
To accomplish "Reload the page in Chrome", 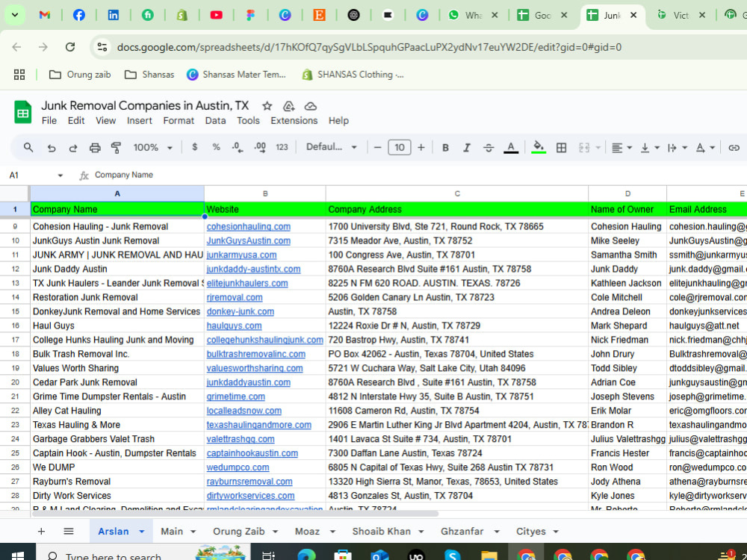I will tap(70, 46).
